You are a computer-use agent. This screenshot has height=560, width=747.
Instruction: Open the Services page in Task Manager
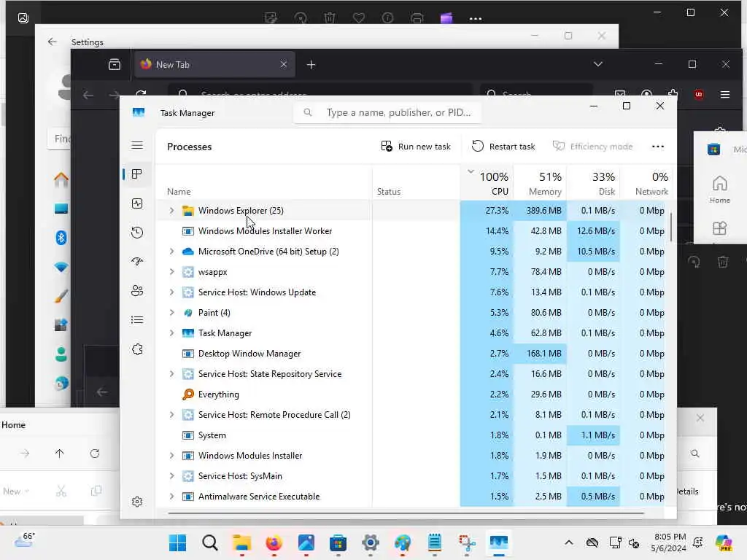coord(137,349)
